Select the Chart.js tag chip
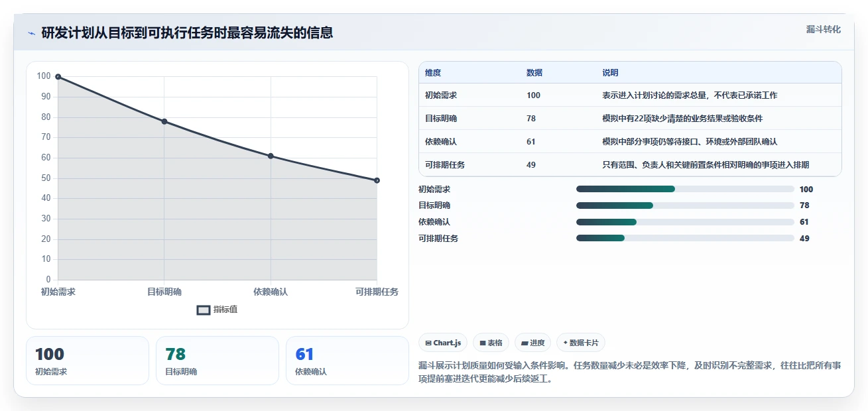This screenshot has width=868, height=411. pyautogui.click(x=443, y=343)
